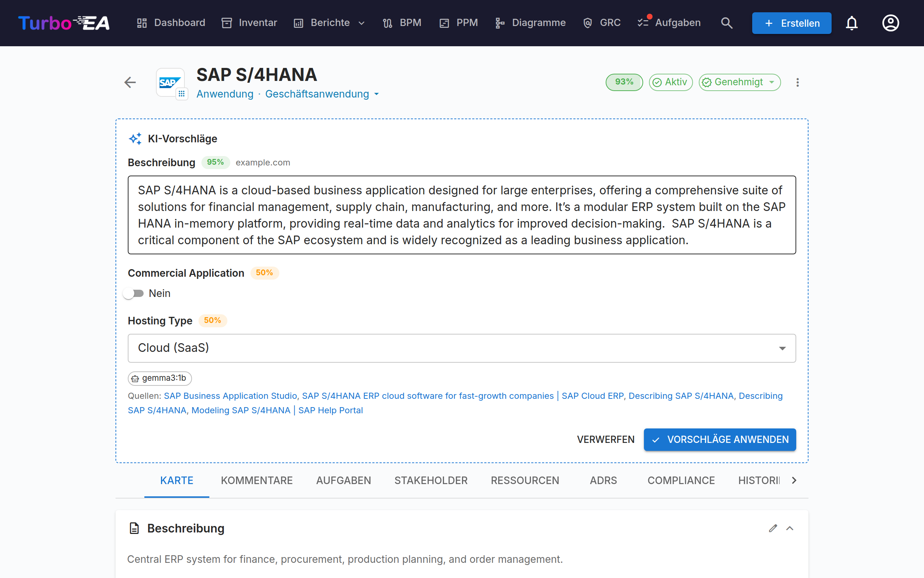Click into the suggested description text box
The height and width of the screenshot is (578, 924).
coord(462,215)
